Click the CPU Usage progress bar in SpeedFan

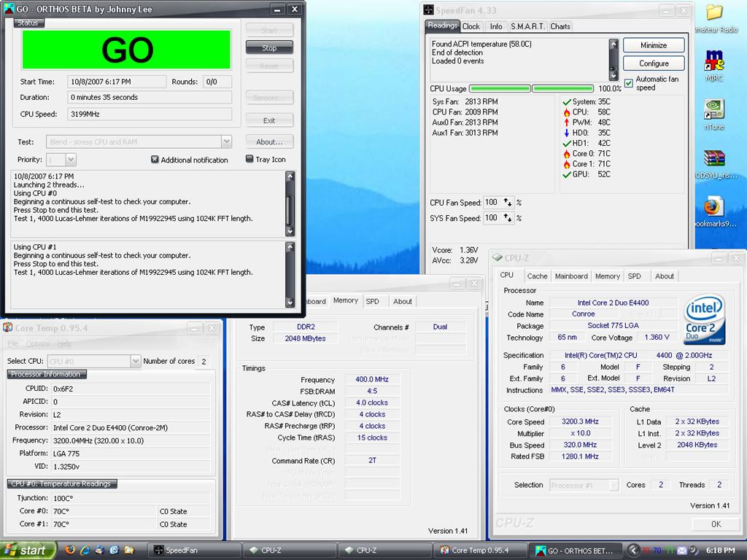[x=532, y=88]
